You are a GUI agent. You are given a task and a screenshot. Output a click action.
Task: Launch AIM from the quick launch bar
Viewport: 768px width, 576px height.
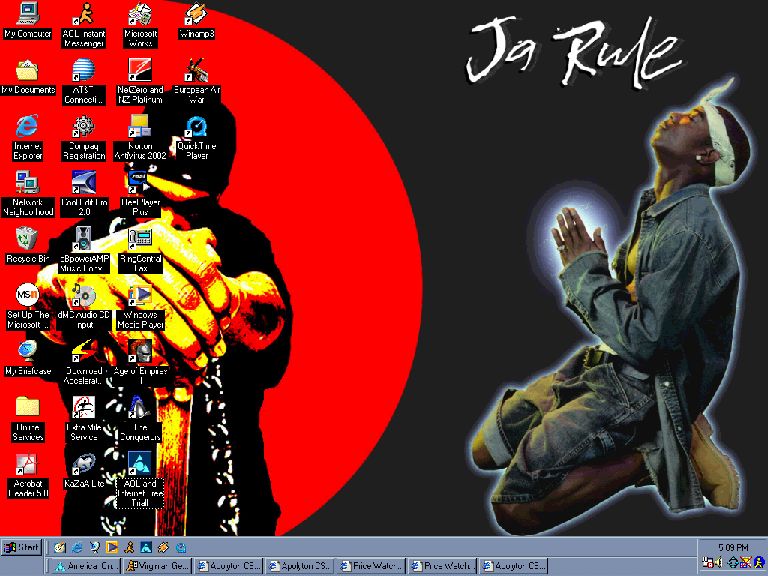(129, 548)
